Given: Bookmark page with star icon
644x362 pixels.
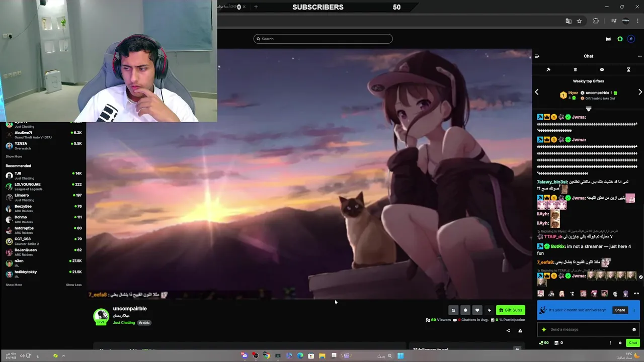Looking at the screenshot, I should coord(579,21).
